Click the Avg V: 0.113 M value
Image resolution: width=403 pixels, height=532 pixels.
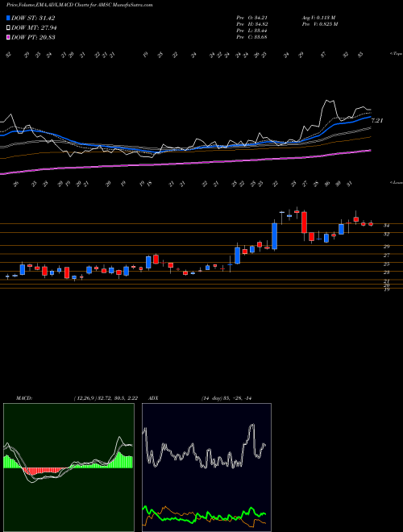[318, 18]
